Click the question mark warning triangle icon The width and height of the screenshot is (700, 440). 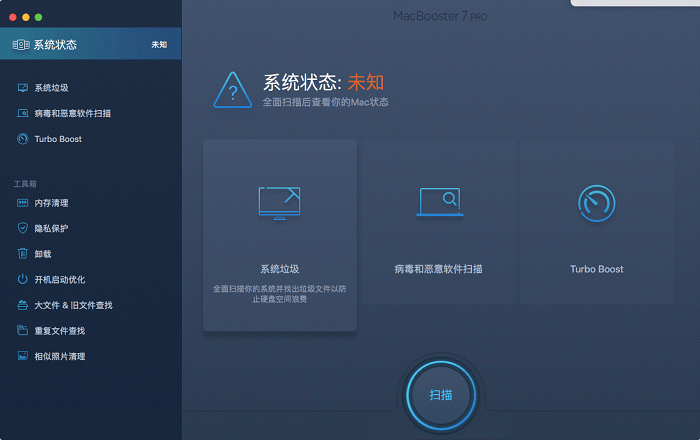coord(233,90)
